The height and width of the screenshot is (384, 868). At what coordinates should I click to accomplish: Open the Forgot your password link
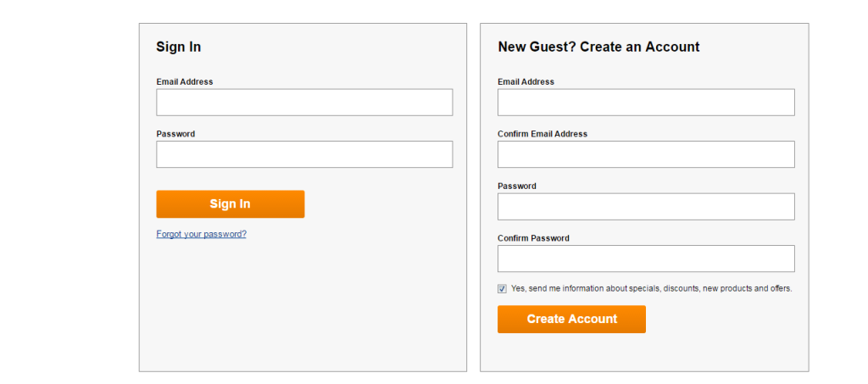pos(201,234)
